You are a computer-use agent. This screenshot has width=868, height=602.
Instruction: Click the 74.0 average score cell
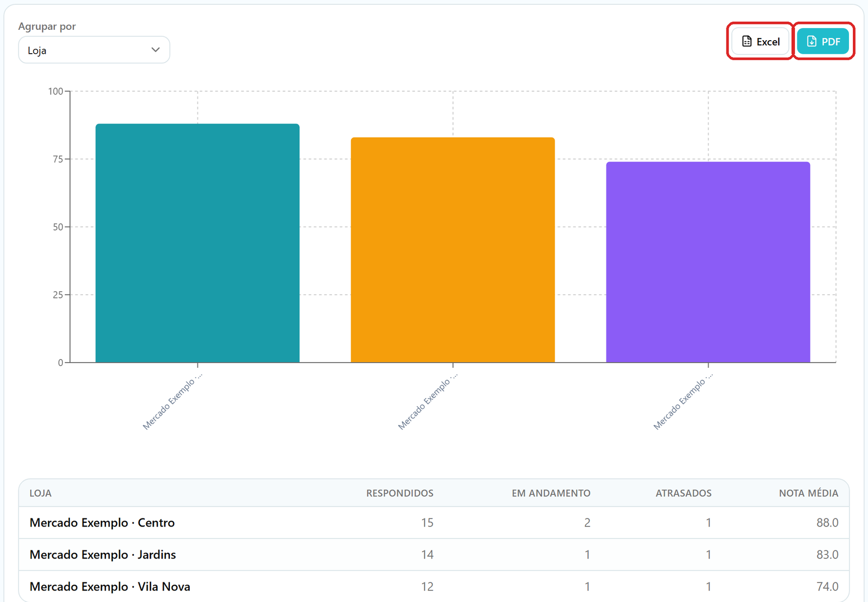click(827, 587)
